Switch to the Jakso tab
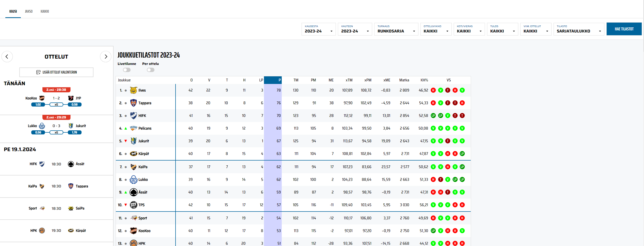This screenshot has height=246, width=644. [x=29, y=11]
